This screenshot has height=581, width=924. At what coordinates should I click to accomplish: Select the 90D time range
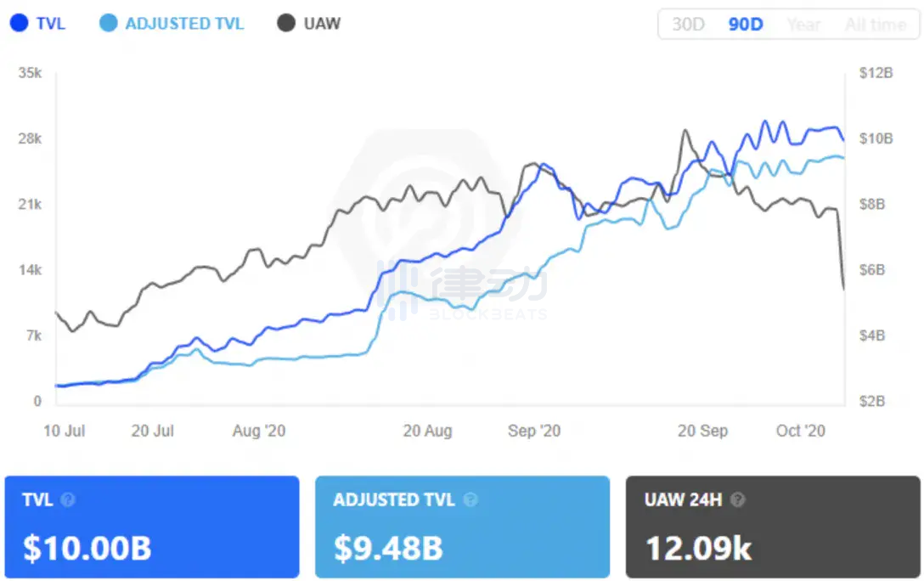click(745, 24)
